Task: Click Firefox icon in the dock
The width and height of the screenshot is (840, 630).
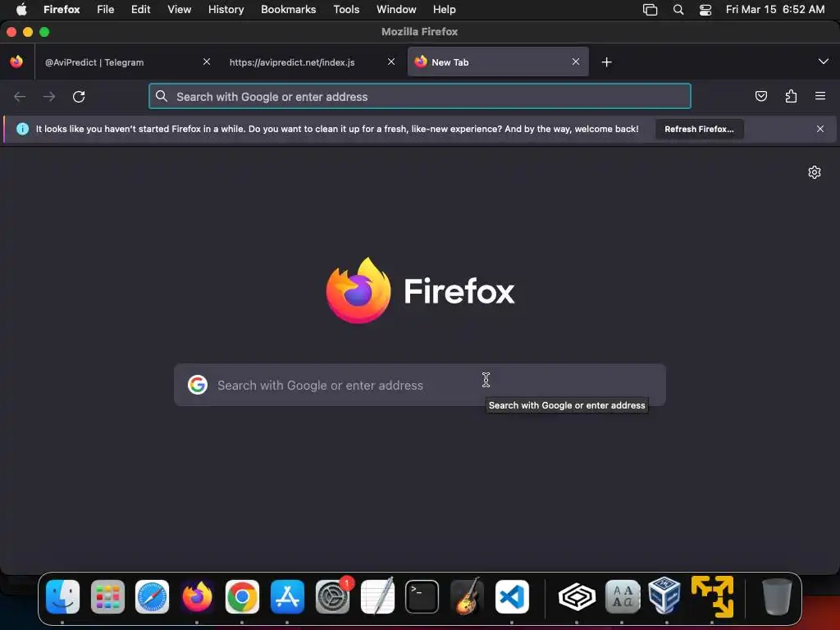Action: point(197,596)
